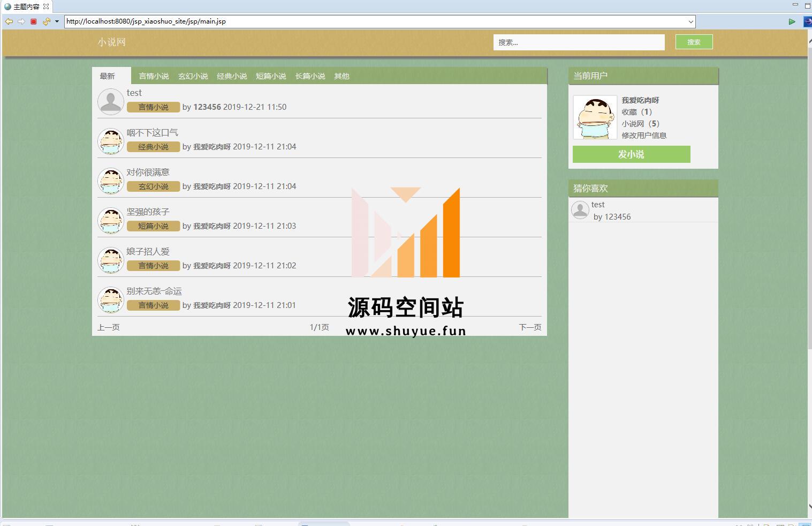The width and height of the screenshot is (812, 526).
Task: Open the 小说网 (5) link in user panel
Action: point(640,124)
